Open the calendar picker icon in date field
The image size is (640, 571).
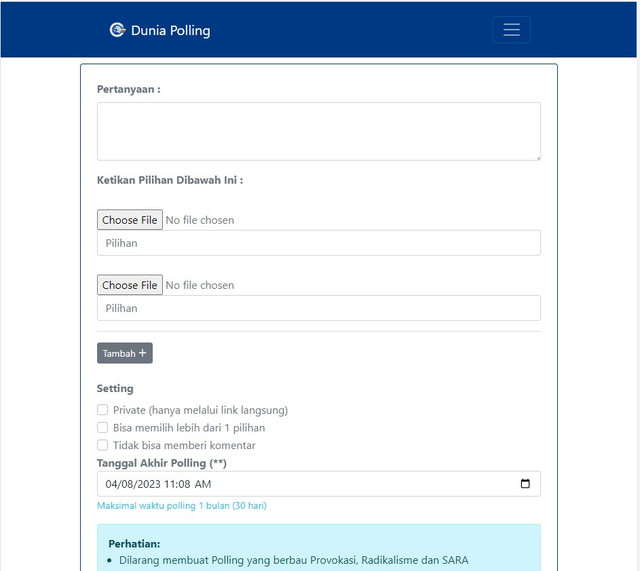[525, 484]
